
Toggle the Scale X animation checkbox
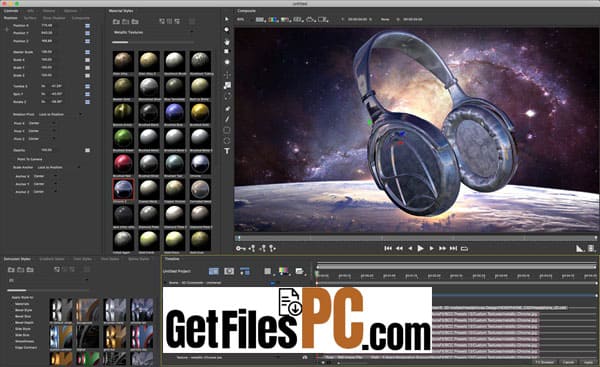pyautogui.click(x=87, y=60)
